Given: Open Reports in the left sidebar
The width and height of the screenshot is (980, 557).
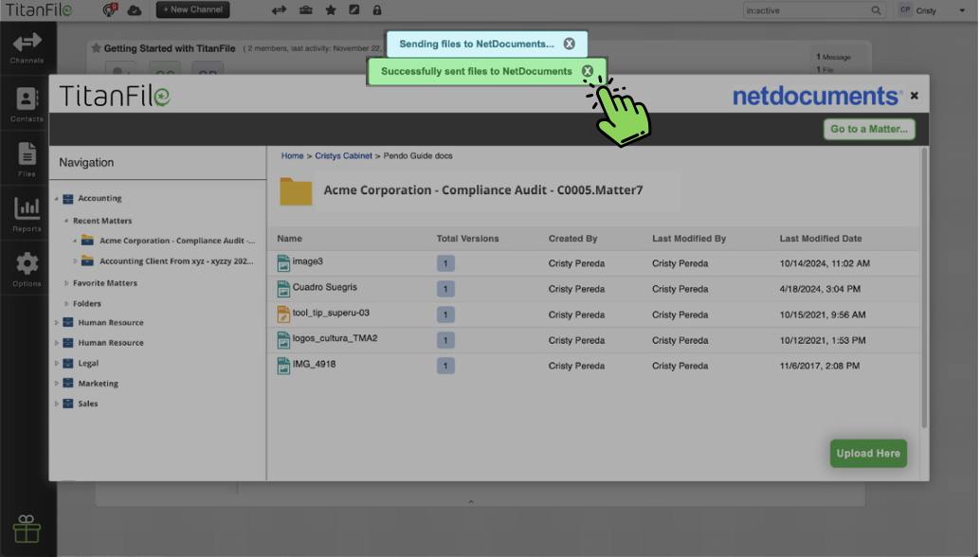Looking at the screenshot, I should [27, 214].
